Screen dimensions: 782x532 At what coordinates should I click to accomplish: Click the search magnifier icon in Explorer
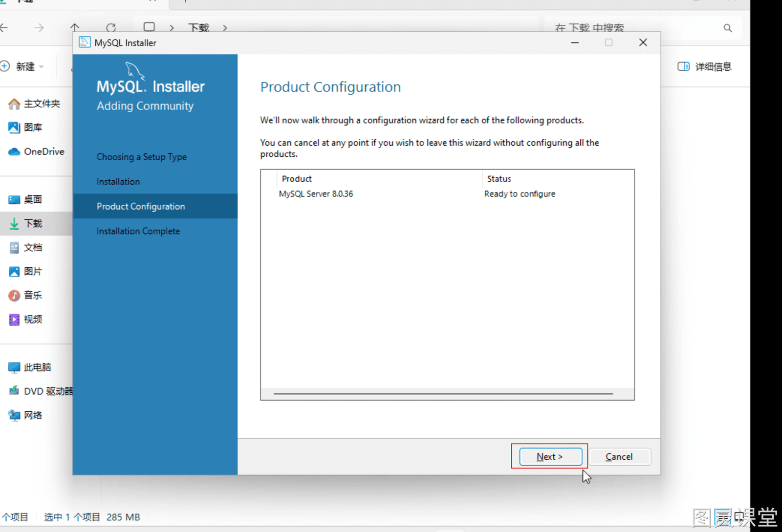pyautogui.click(x=728, y=28)
